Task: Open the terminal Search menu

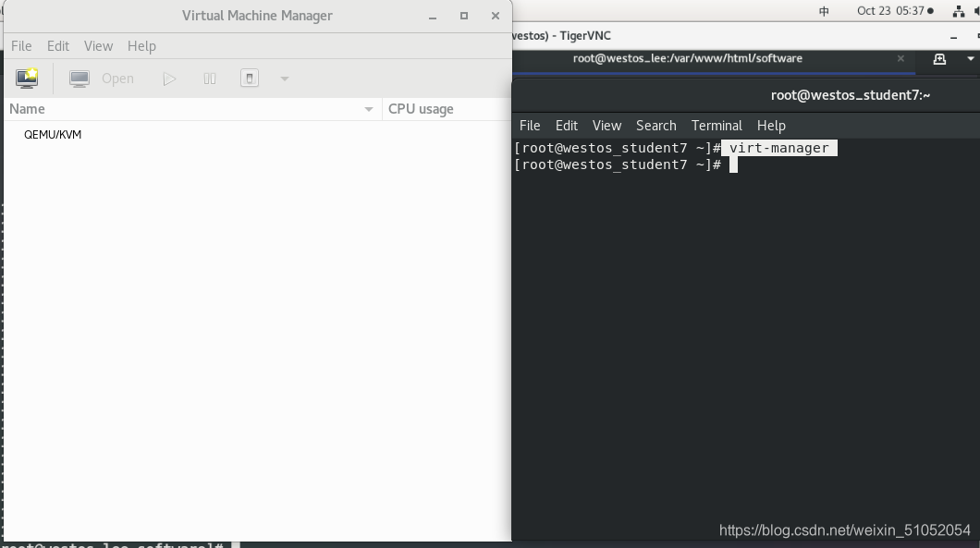Action: click(656, 126)
